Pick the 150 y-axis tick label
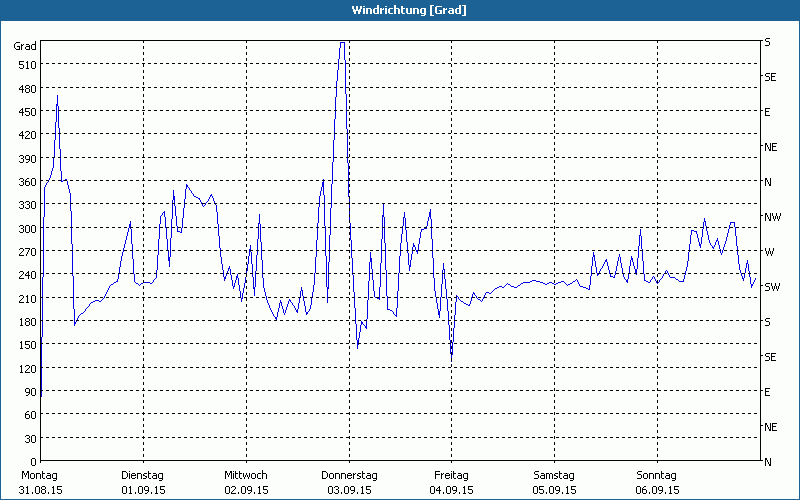Viewport: 800px width, 500px height. tap(27, 345)
